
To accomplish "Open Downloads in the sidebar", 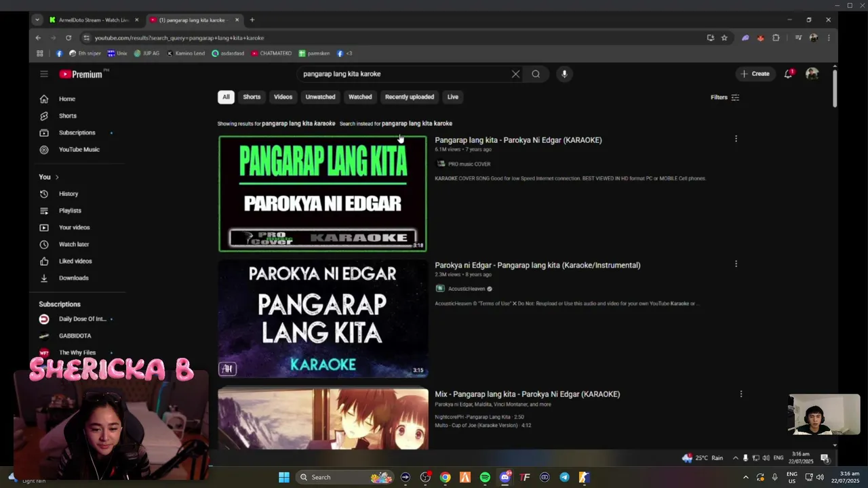I will [x=73, y=278].
